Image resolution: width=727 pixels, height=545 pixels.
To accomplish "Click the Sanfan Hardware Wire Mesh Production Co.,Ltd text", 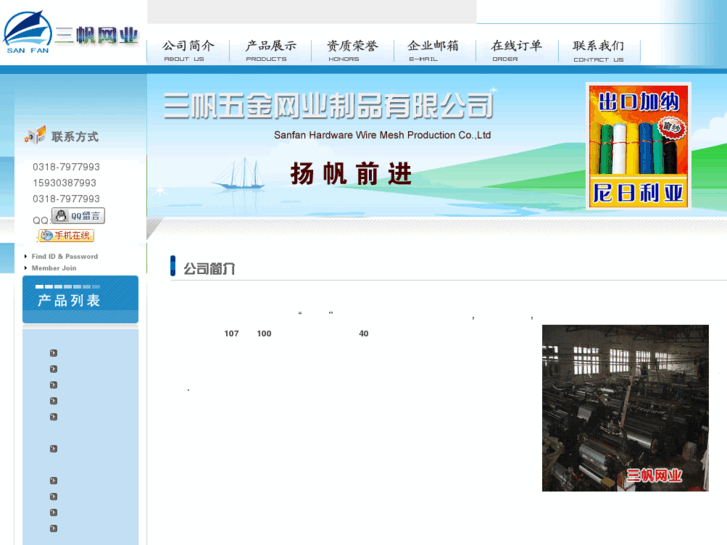I will click(382, 135).
